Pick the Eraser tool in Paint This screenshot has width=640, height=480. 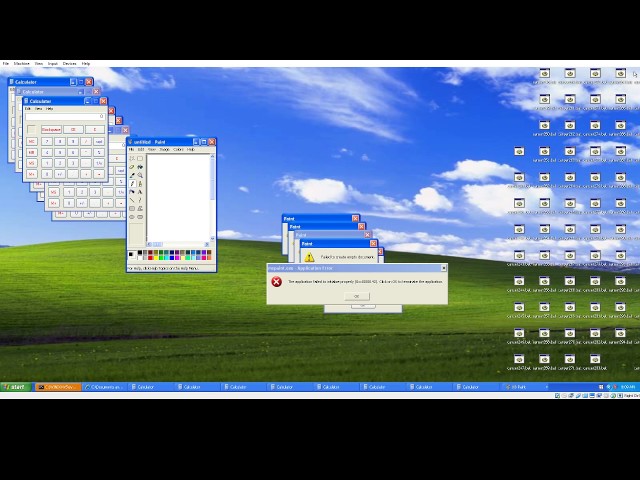132,167
